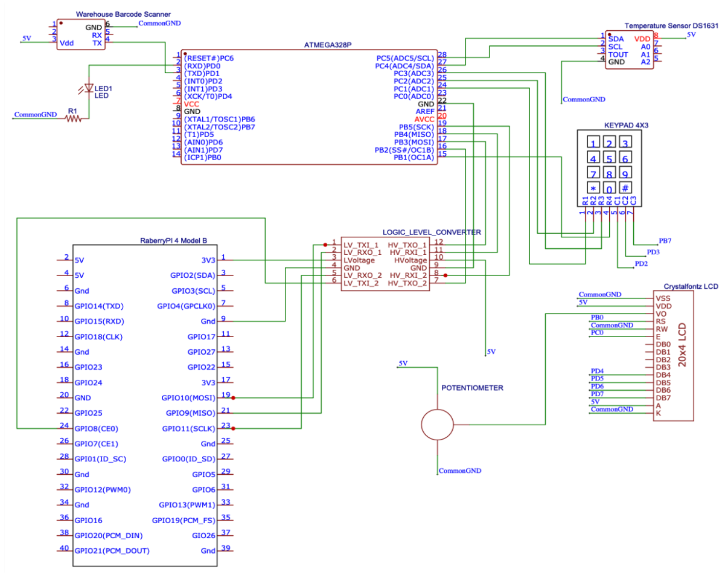Screen dimensions: 728x575
Task: Click PD2 net label near keypad
Action: (641, 265)
